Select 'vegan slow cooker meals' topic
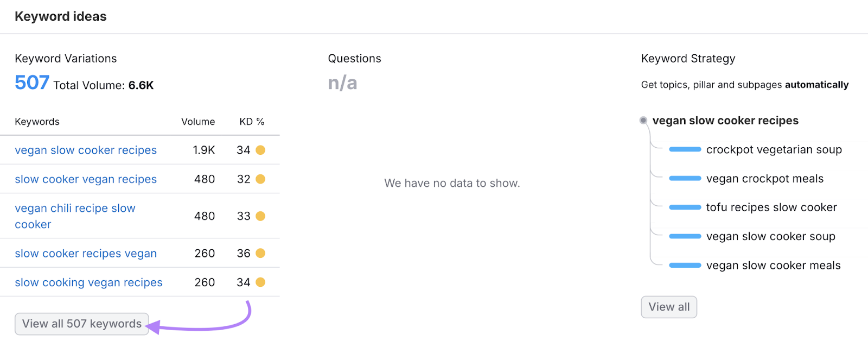Screen dimensions: 868x353 point(773,266)
